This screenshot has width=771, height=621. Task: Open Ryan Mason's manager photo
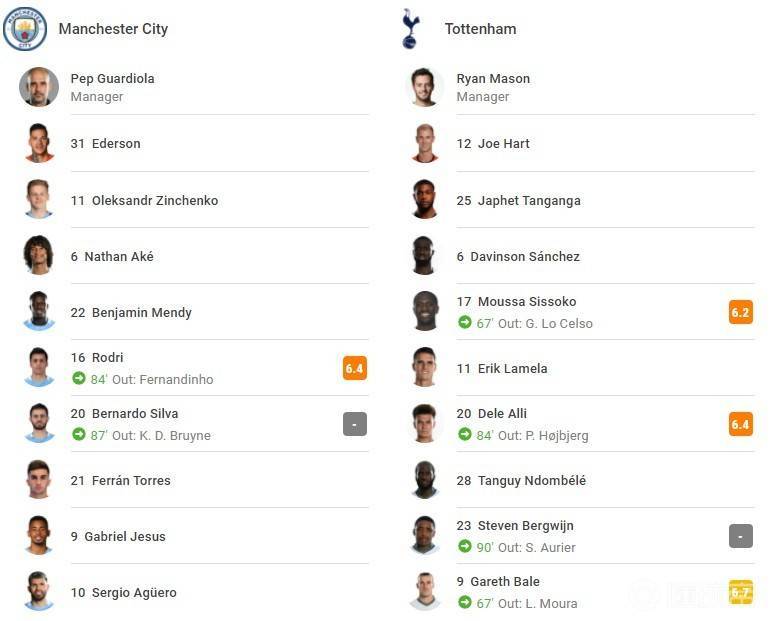tap(425, 87)
